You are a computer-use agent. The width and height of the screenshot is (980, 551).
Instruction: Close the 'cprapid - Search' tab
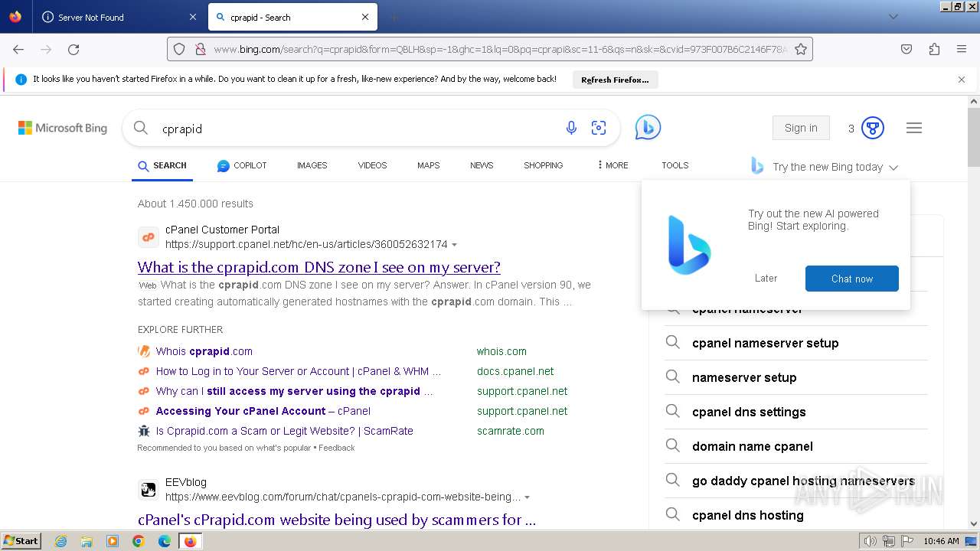[365, 17]
